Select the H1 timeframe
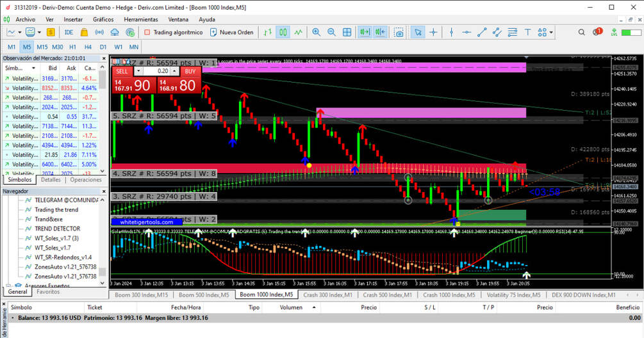The width and height of the screenshot is (644, 338). click(72, 47)
